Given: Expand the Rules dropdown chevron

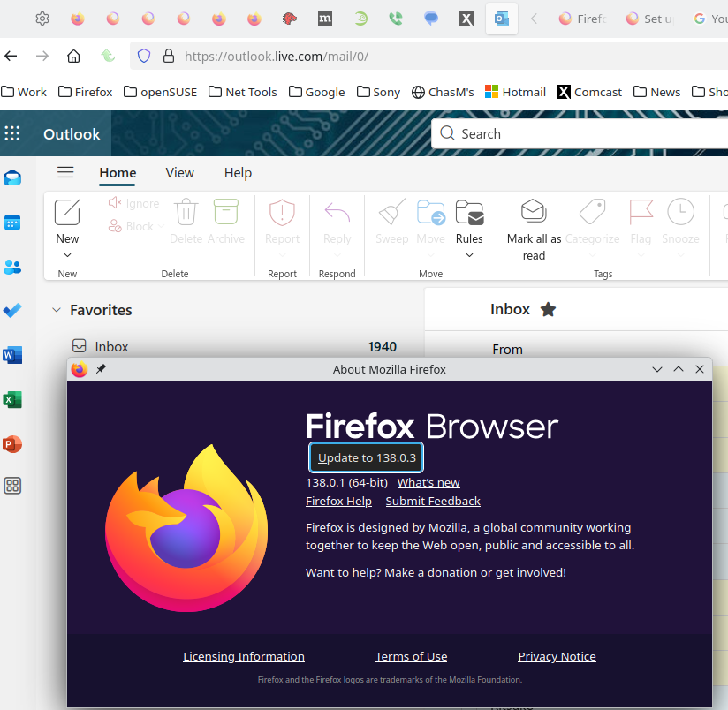Looking at the screenshot, I should [469, 255].
